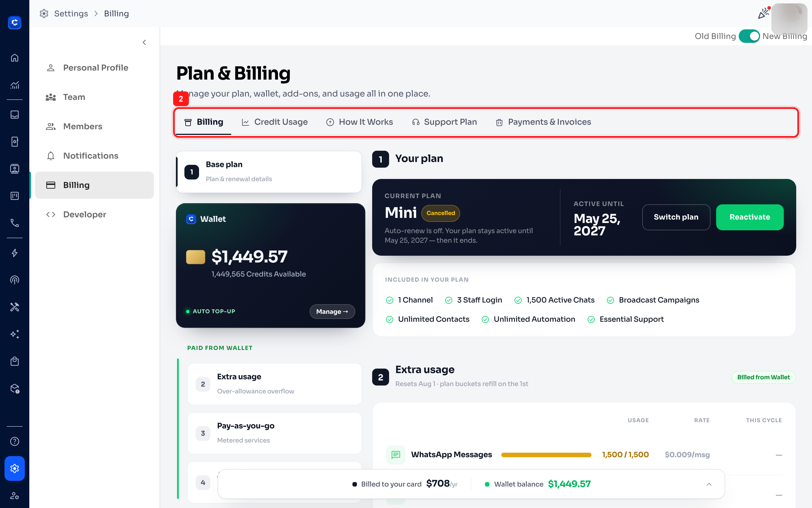Click the Billing breadcrumb

tap(116, 14)
